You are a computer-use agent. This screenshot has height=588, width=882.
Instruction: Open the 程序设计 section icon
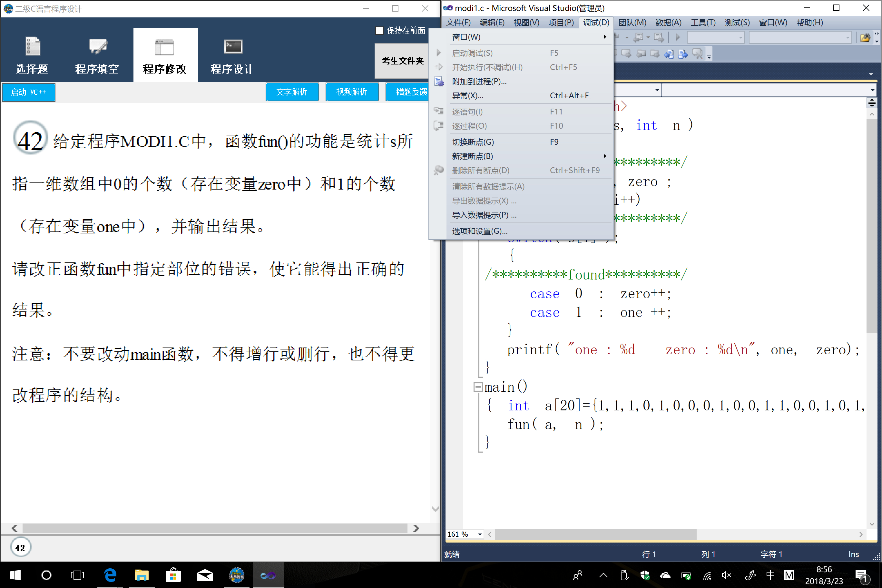pyautogui.click(x=233, y=46)
